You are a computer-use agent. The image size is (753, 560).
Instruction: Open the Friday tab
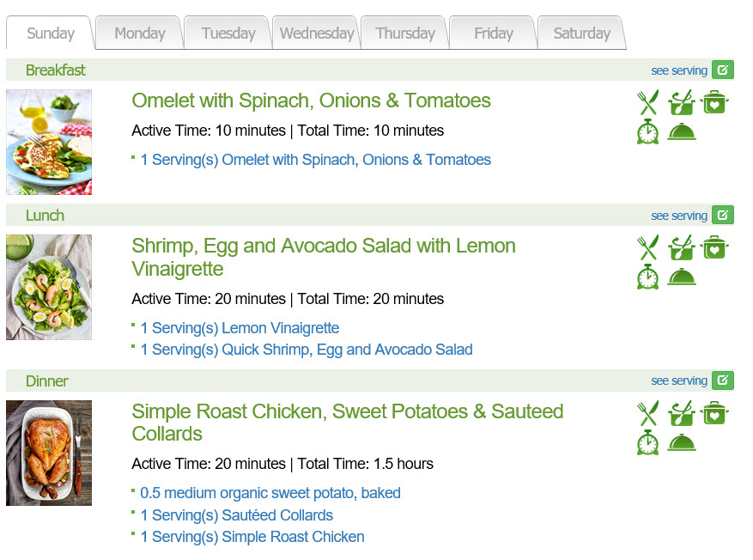tap(494, 33)
